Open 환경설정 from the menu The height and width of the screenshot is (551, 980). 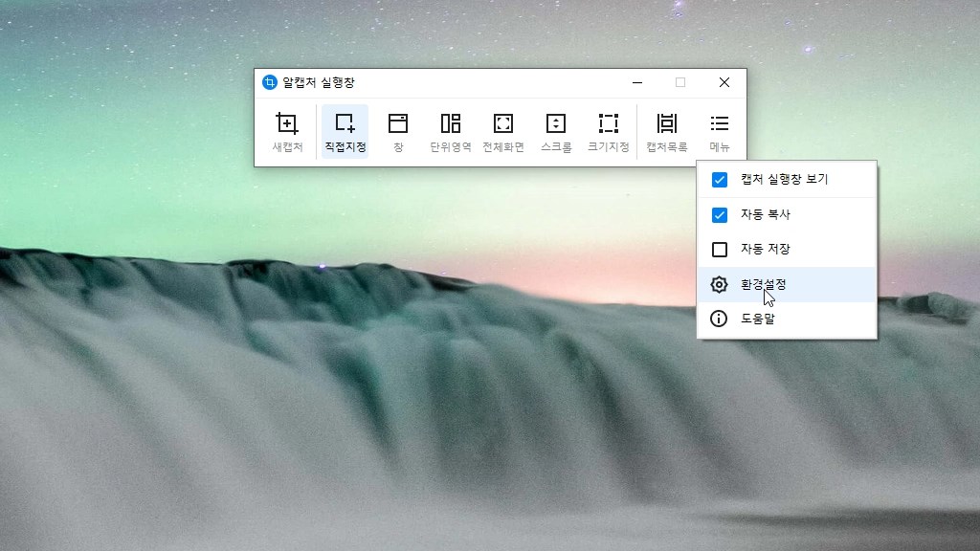(787, 285)
